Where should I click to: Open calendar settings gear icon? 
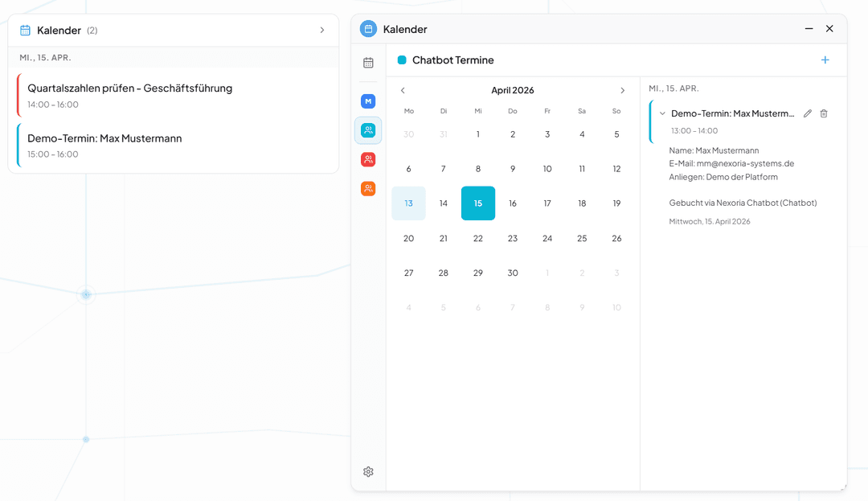click(x=368, y=472)
